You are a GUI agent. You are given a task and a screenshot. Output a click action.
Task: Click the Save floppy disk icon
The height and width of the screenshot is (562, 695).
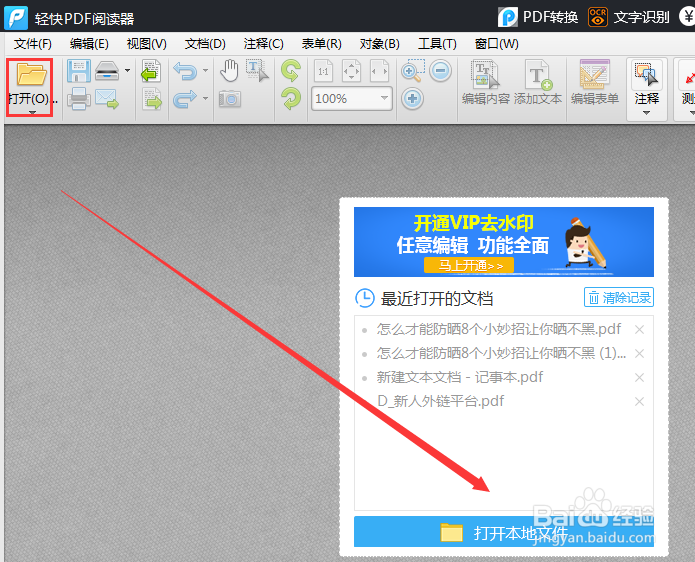[79, 70]
